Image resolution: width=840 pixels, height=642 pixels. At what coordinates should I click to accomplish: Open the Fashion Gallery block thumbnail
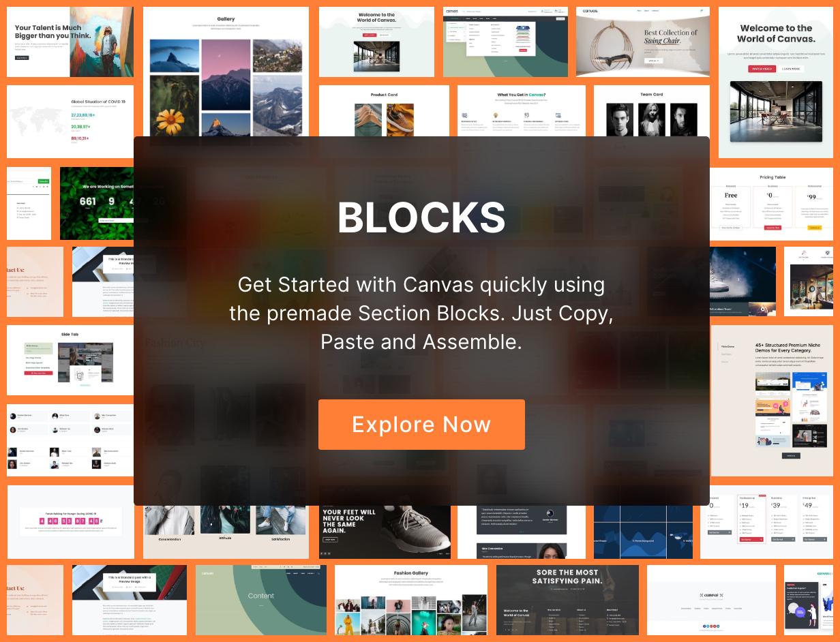411,600
